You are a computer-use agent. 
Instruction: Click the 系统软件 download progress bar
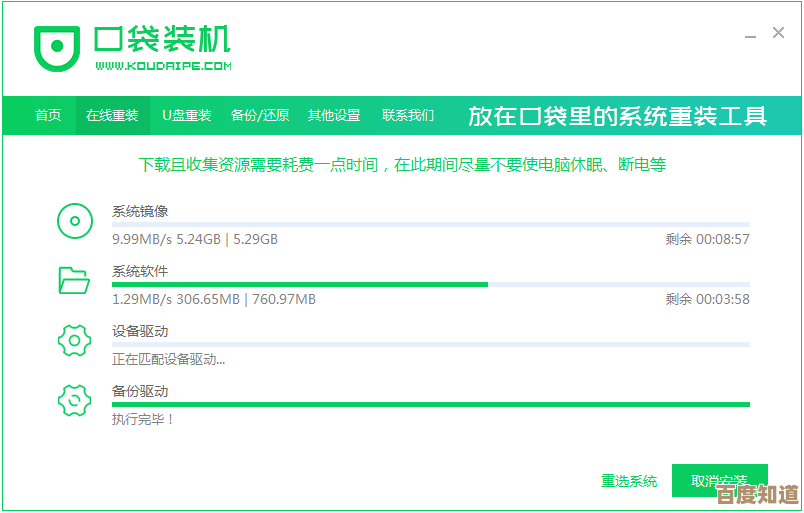[430, 285]
